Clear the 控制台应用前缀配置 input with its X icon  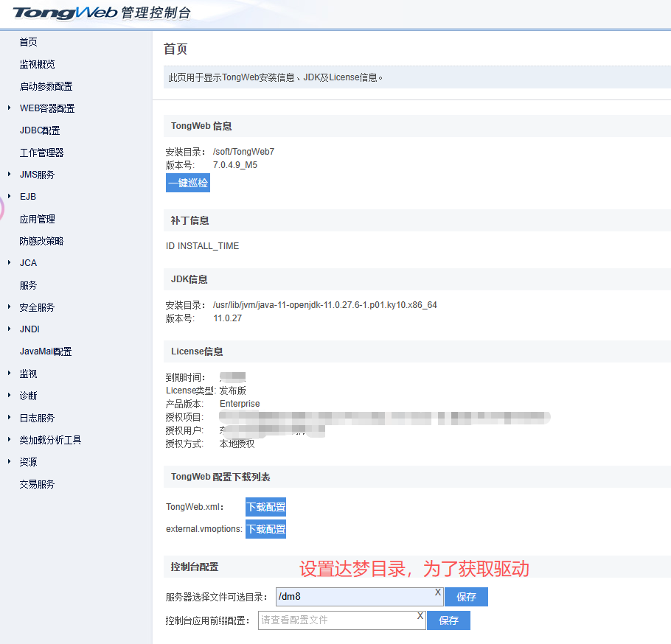pyautogui.click(x=420, y=615)
